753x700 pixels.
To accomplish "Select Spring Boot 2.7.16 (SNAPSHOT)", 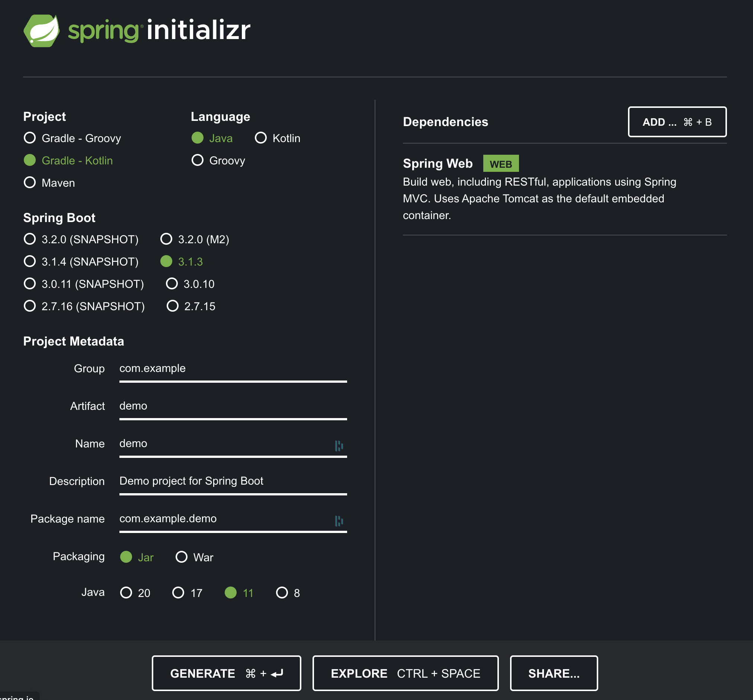I will (84, 306).
